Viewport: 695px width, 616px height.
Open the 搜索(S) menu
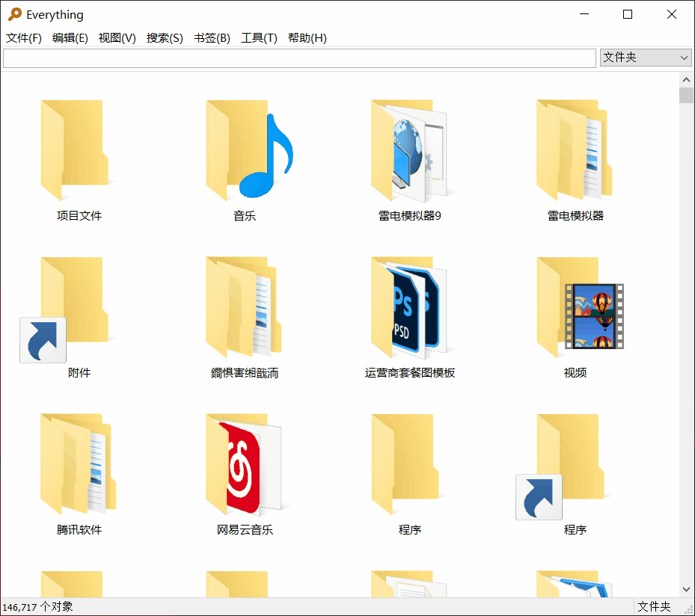(165, 38)
